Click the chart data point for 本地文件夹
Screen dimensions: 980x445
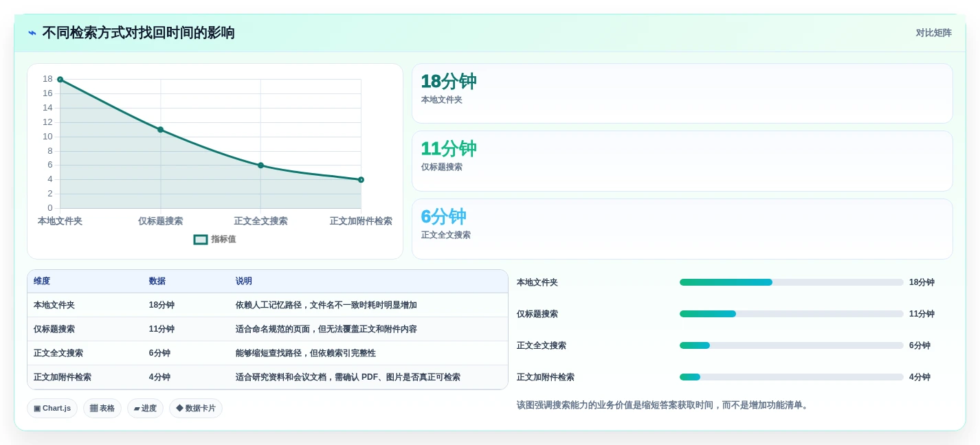click(x=60, y=80)
